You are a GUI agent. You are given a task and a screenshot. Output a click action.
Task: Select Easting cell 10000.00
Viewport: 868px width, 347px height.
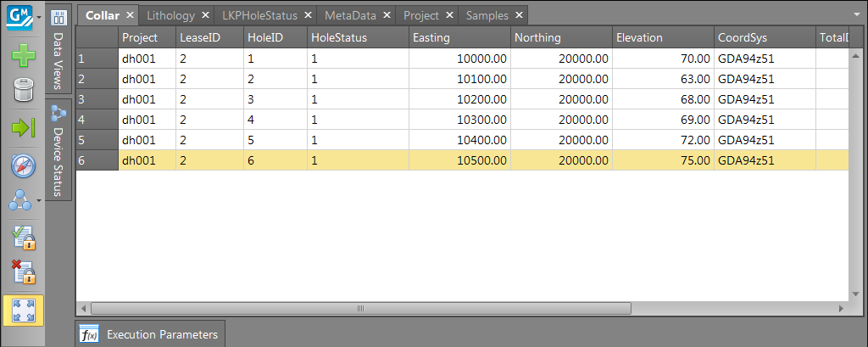tap(459, 59)
